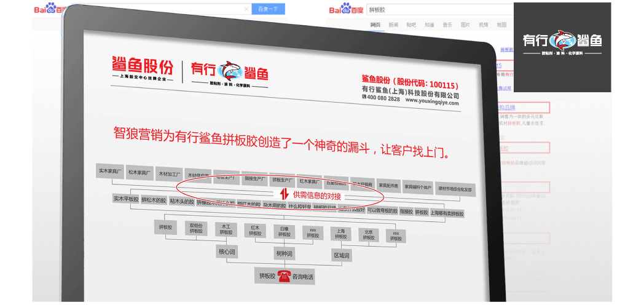Click the shark logo in the dark panel
Screen dimensions: 644x305
(563, 40)
